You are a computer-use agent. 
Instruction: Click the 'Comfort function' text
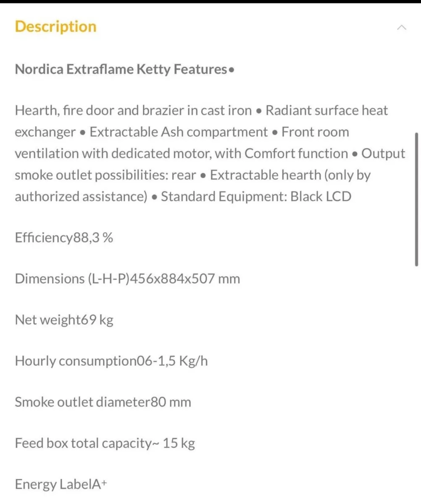click(296, 154)
